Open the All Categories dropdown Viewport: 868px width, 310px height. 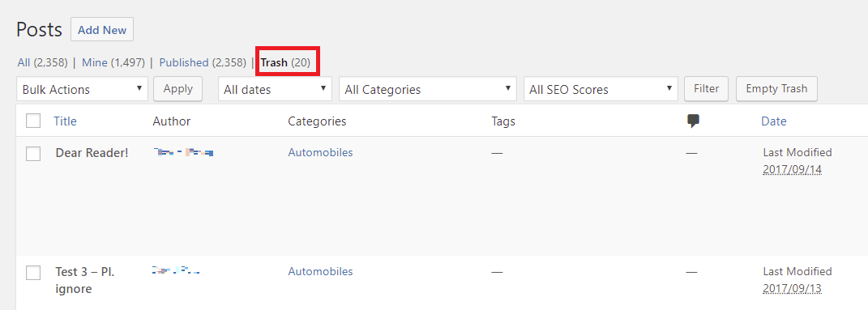tap(428, 89)
